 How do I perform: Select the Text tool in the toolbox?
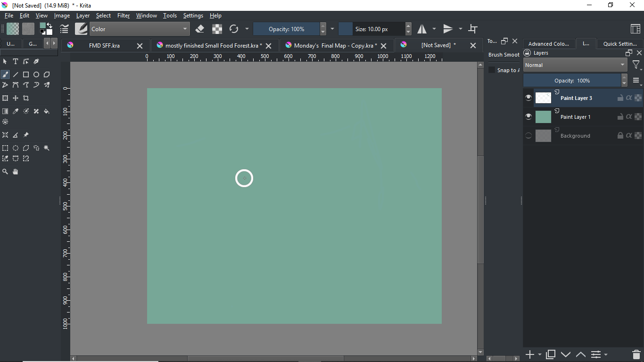tap(16, 61)
